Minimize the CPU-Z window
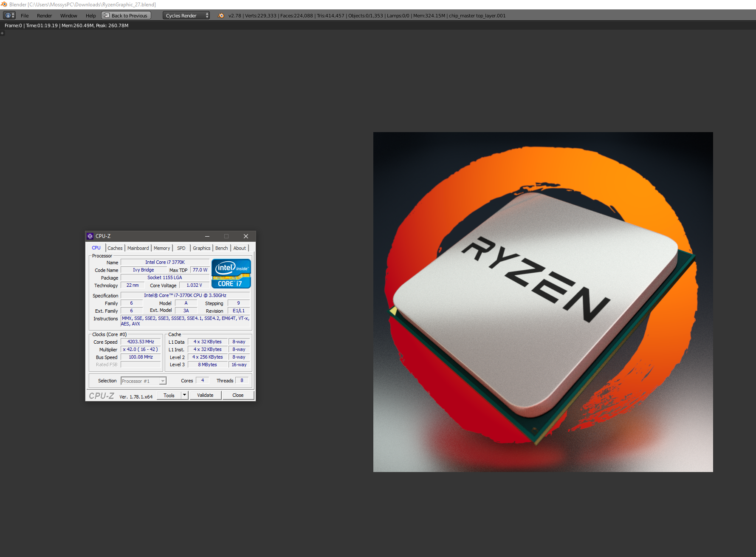756x557 pixels. pos(207,236)
